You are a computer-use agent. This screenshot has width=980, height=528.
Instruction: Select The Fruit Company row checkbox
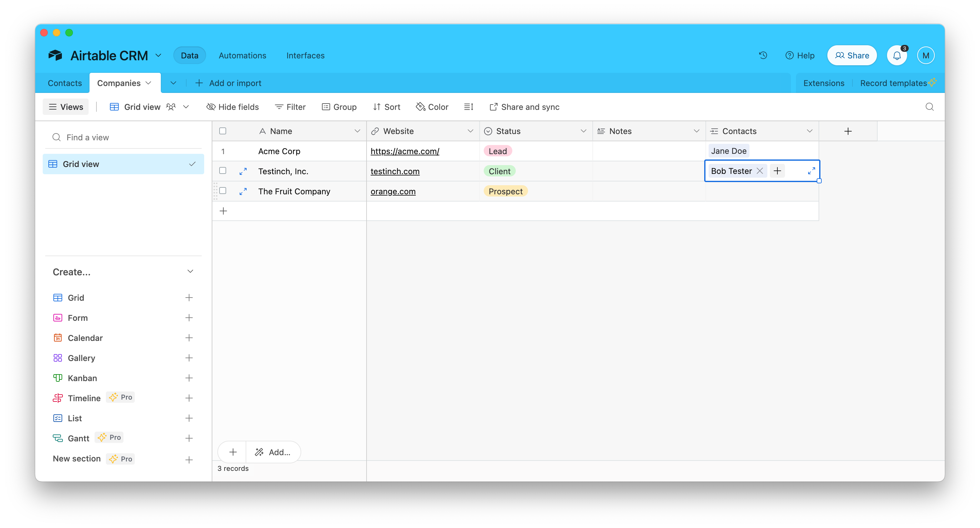coord(223,191)
